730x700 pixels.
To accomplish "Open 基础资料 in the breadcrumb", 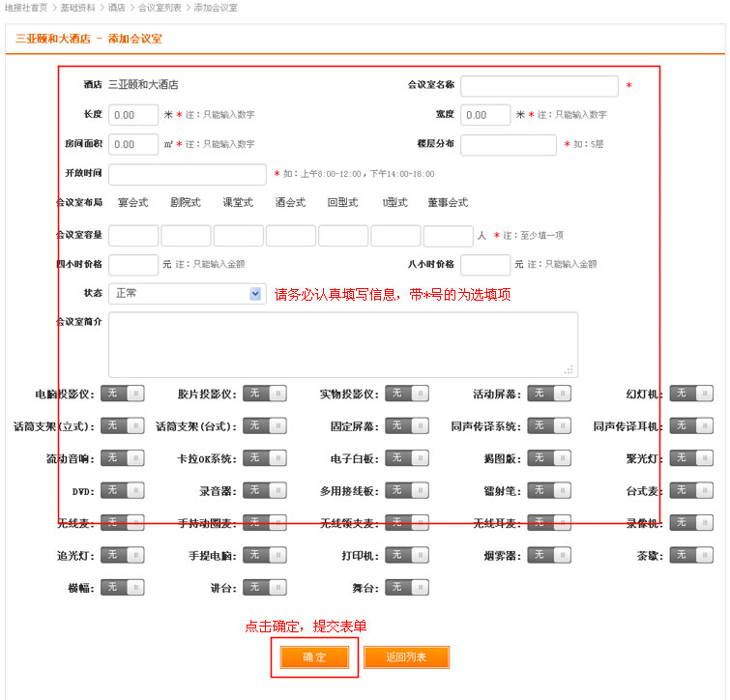I will coord(77,8).
